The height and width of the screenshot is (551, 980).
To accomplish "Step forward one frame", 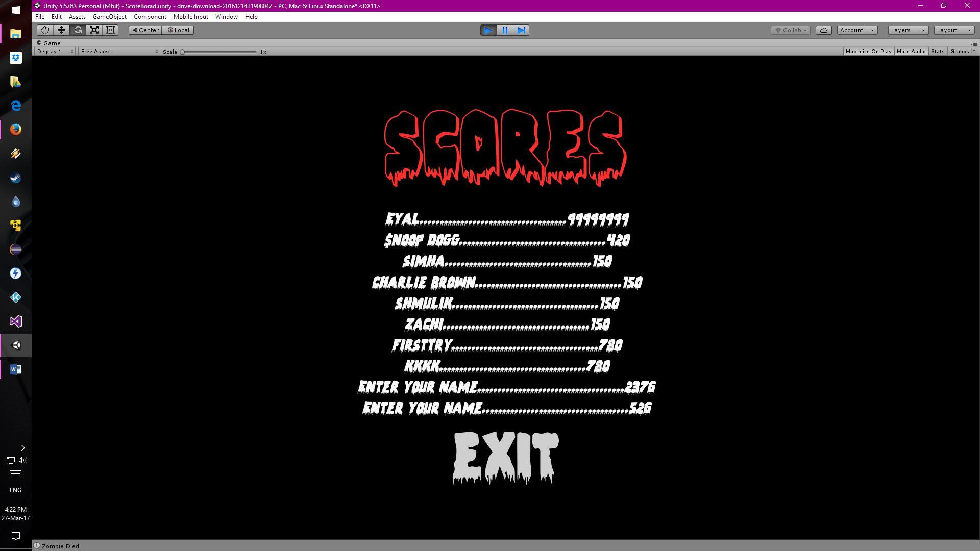I will point(521,30).
